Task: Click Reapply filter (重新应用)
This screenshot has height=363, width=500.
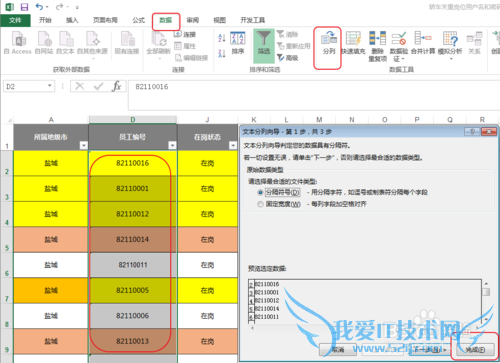Action: 294,46
